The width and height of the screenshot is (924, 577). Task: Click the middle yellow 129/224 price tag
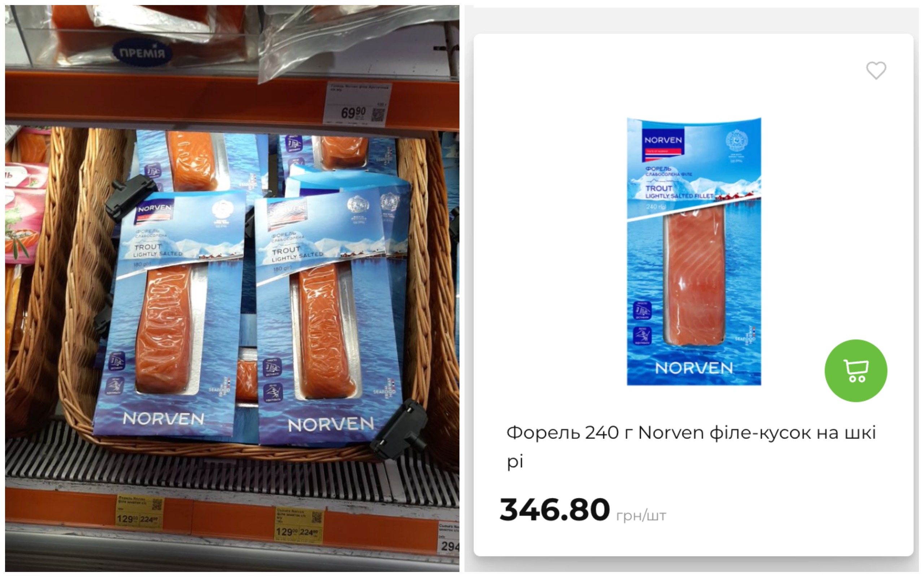(299, 524)
